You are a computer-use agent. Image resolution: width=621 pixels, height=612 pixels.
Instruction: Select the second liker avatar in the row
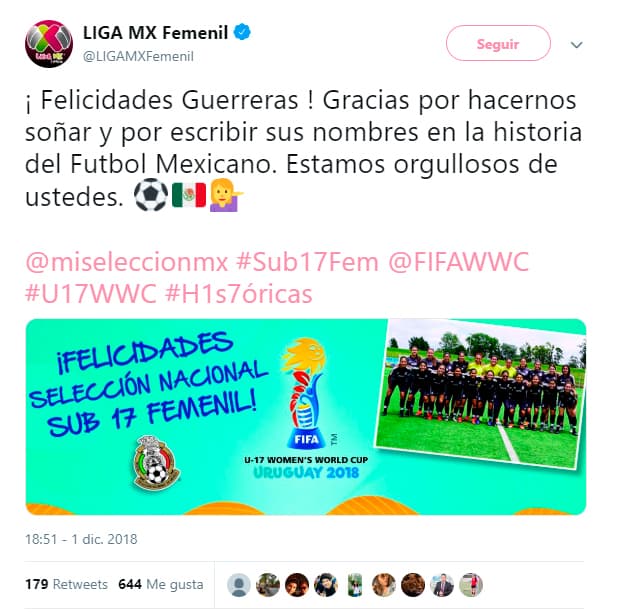coord(268,585)
